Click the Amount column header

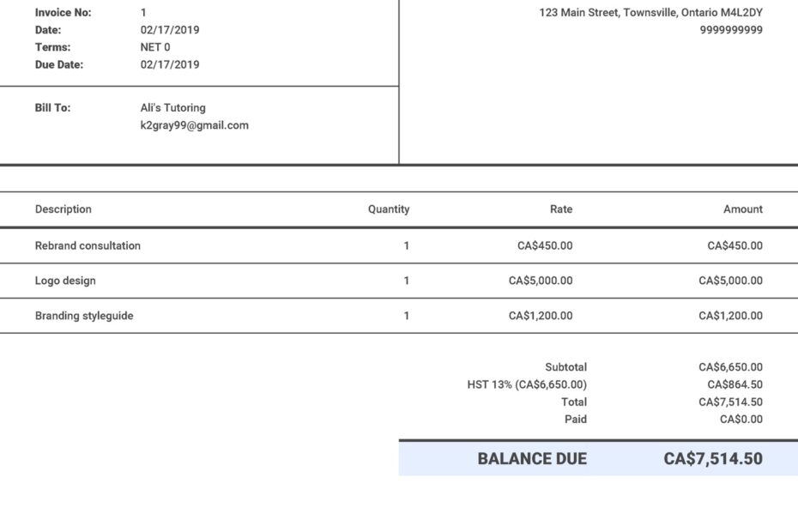[743, 209]
